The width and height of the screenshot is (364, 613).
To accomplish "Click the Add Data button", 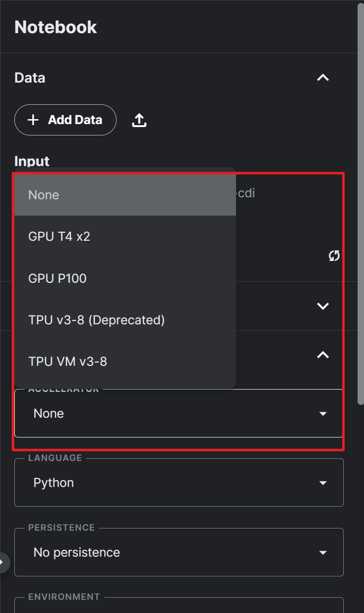I will point(65,120).
